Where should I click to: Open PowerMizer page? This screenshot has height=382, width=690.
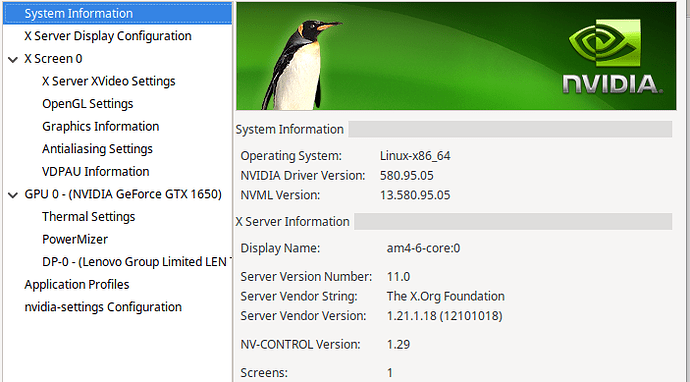[x=75, y=239]
